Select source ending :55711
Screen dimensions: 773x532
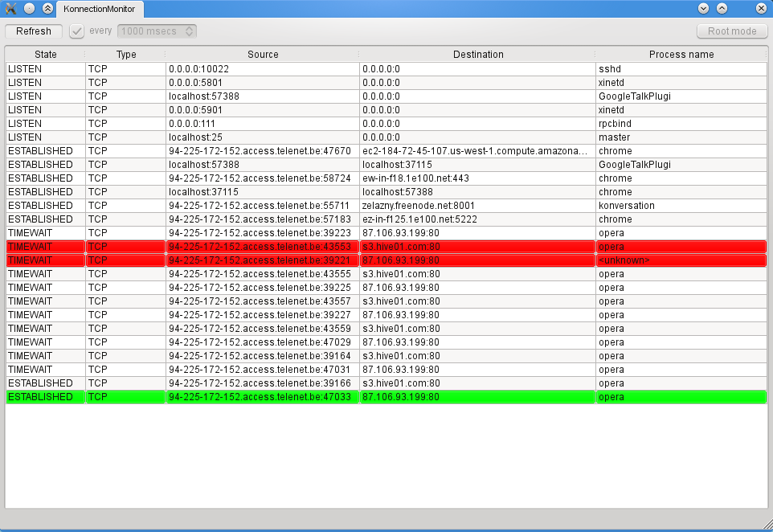click(263, 206)
